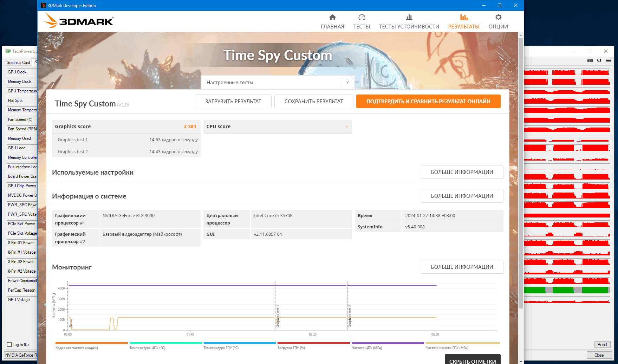Screen dimensions: 618x364
Task: Click GPU Load sensor in GPU-Z
Action: [22, 148]
